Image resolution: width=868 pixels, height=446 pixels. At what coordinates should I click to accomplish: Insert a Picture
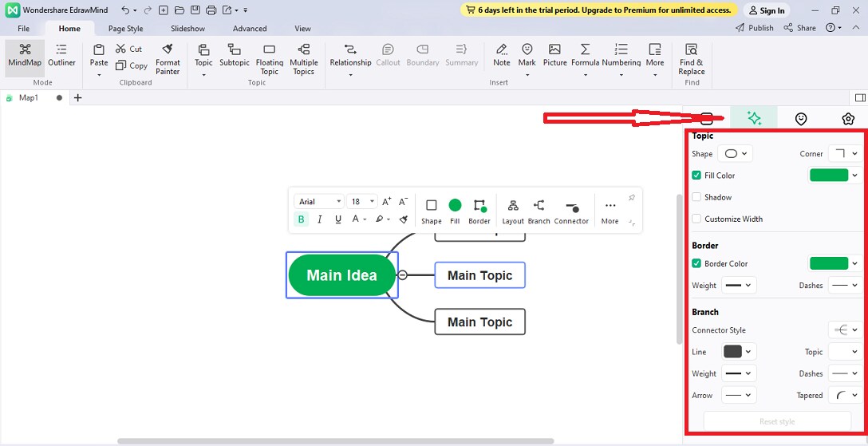tap(554, 55)
